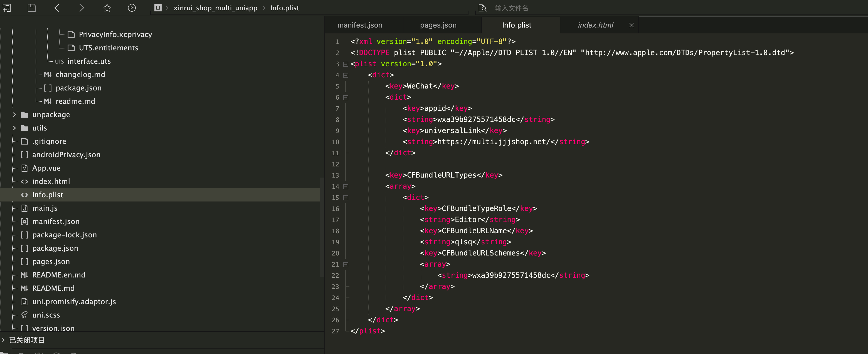Open App.vue in the file tree
868x354 pixels.
(46, 168)
